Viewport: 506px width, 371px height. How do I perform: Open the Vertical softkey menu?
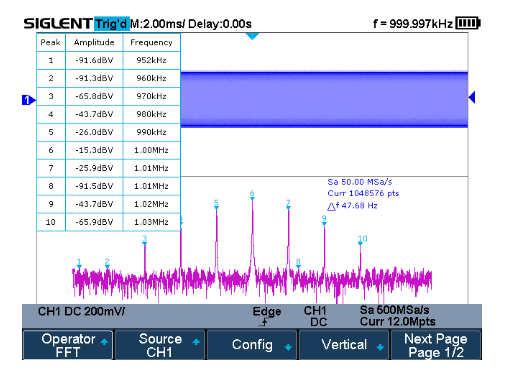(x=344, y=345)
